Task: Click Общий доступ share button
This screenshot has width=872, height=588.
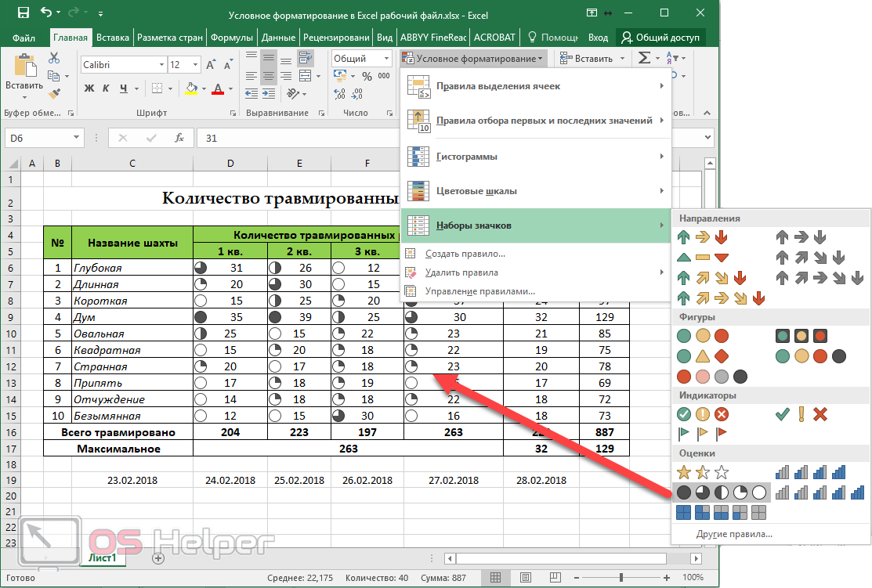Action: point(660,38)
